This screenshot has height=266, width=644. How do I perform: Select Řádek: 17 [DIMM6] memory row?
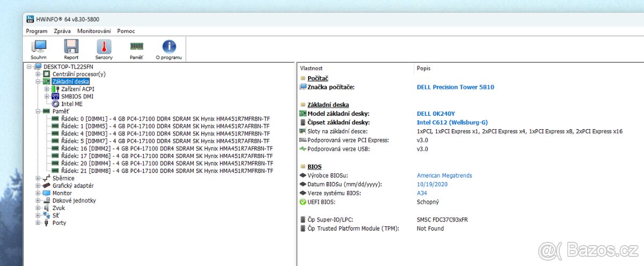pos(166,156)
